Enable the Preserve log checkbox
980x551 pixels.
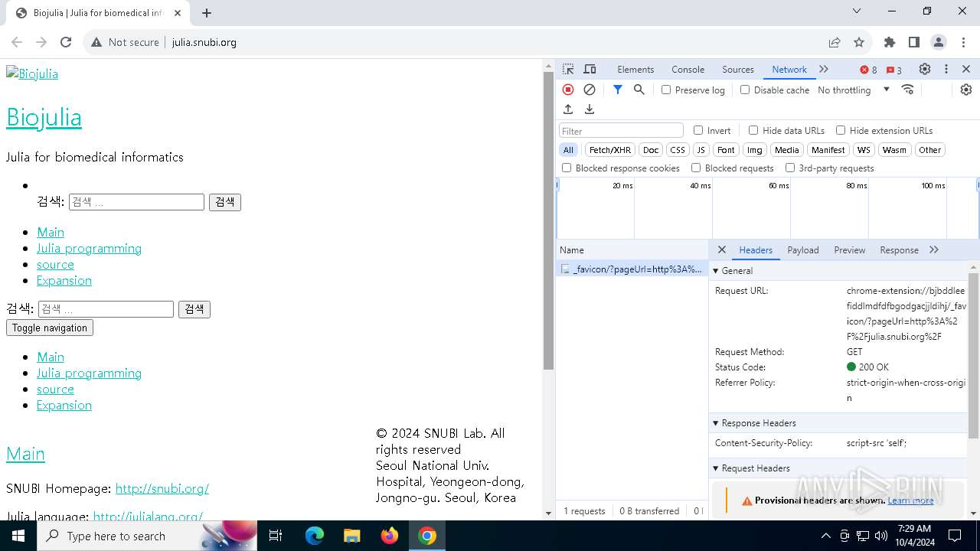pyautogui.click(x=666, y=90)
